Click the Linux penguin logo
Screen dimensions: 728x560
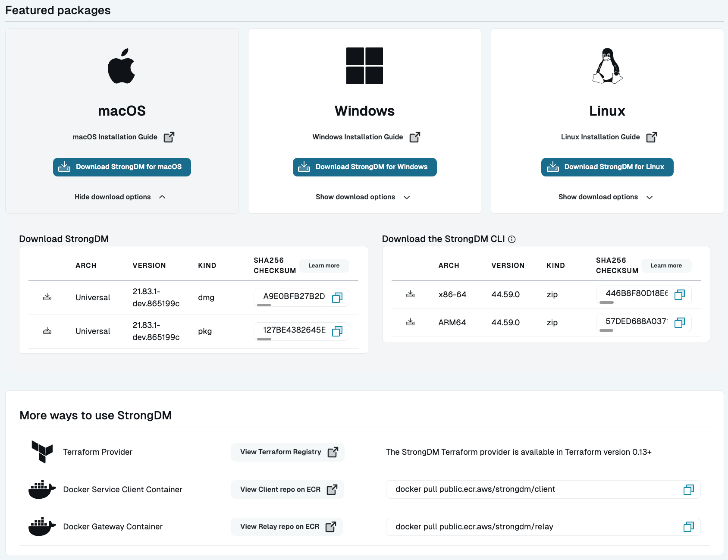(607, 66)
